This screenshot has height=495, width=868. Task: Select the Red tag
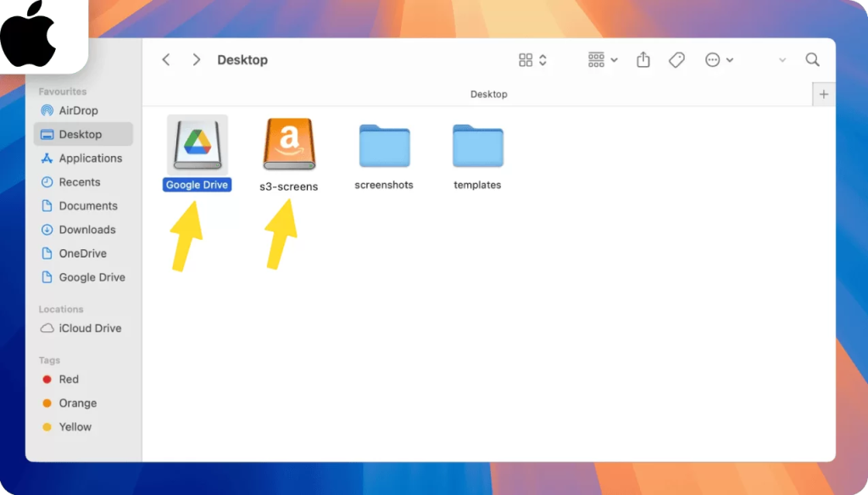(69, 380)
